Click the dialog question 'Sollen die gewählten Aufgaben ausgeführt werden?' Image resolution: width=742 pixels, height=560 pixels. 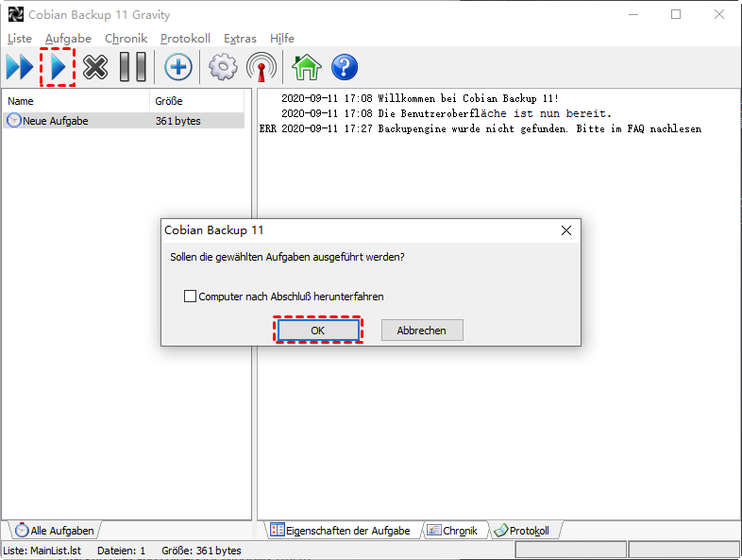coord(287,257)
